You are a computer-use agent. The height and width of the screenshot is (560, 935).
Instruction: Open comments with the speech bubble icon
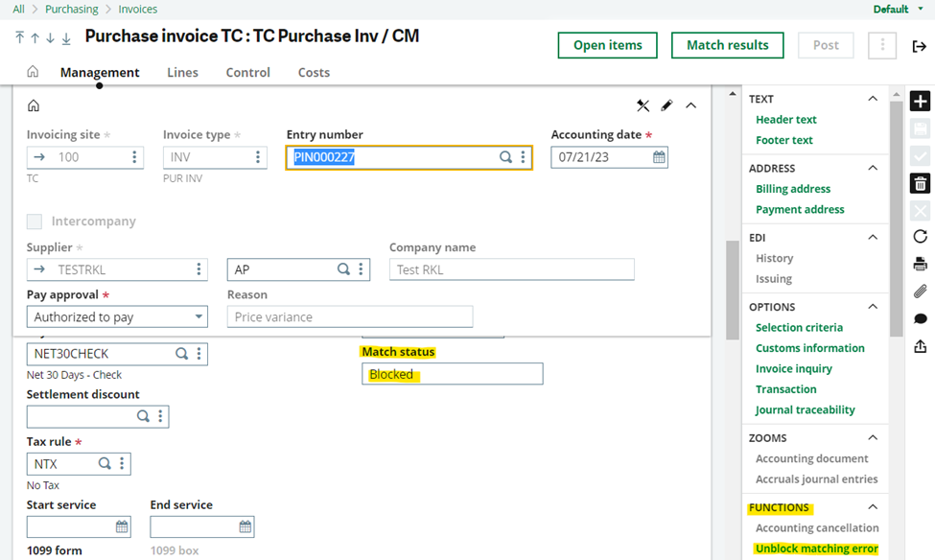point(919,317)
